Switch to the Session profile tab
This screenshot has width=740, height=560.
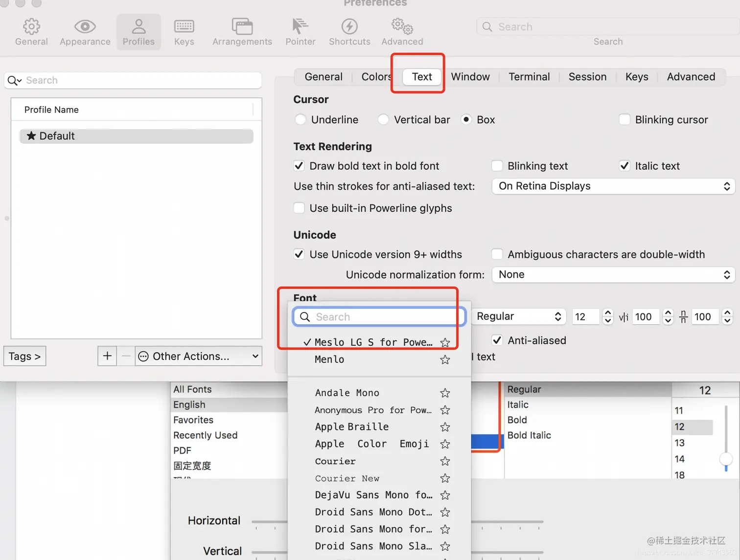(x=587, y=77)
